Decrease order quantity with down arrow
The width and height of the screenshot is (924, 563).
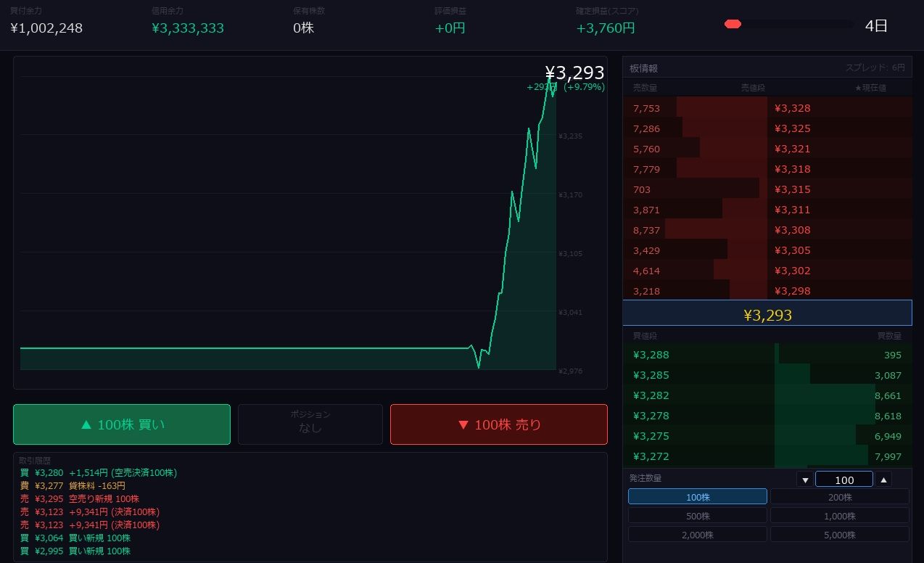pyautogui.click(x=805, y=480)
